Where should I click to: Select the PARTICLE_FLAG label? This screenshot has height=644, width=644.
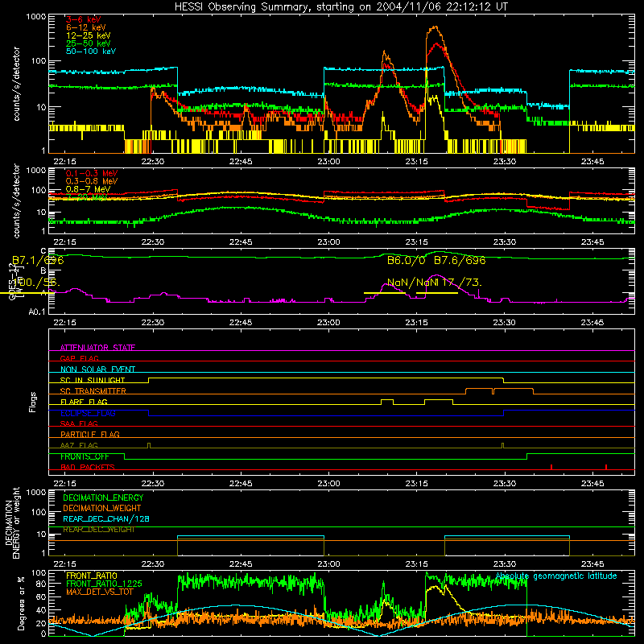pyautogui.click(x=90, y=435)
